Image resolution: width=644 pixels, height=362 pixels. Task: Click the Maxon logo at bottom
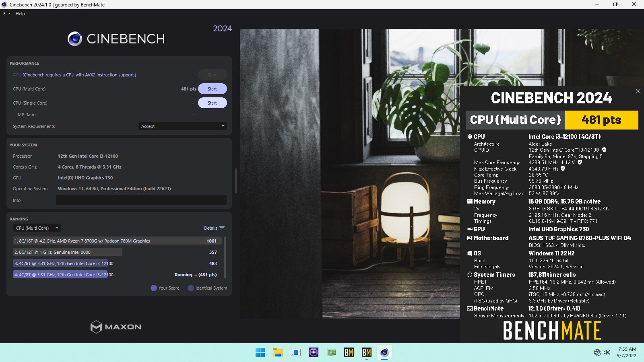(116, 327)
